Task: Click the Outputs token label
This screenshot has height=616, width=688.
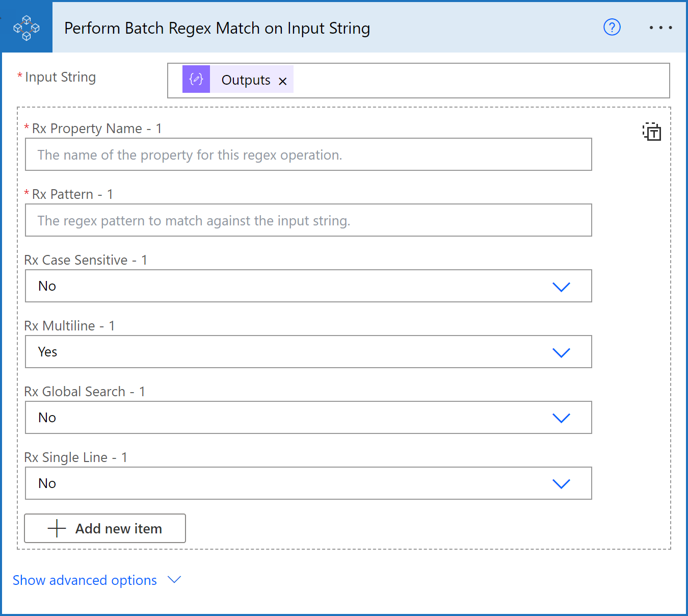Action: [x=246, y=80]
